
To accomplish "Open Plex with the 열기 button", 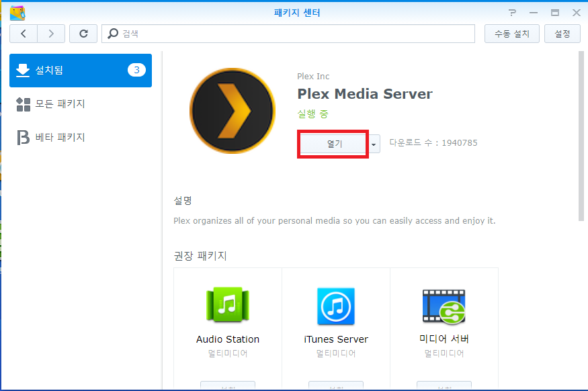I will coord(333,144).
